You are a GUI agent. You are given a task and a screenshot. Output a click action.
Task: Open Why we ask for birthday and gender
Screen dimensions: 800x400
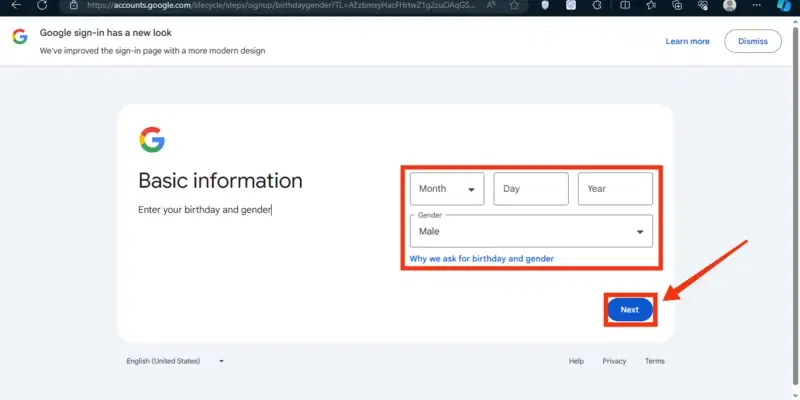[x=481, y=259]
